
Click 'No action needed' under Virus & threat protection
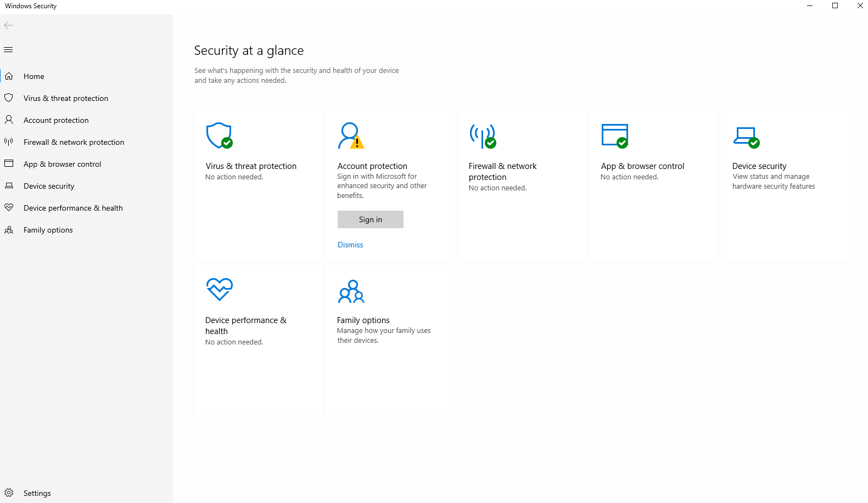coord(234,177)
